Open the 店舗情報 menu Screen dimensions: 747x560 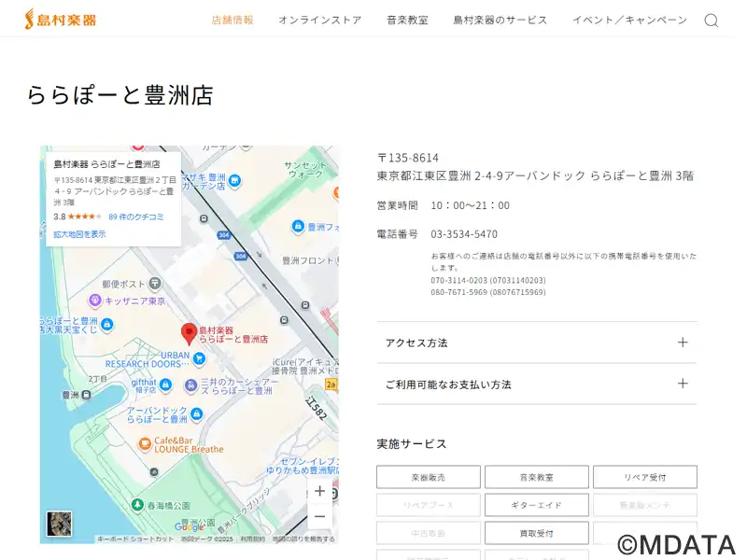pyautogui.click(x=233, y=20)
